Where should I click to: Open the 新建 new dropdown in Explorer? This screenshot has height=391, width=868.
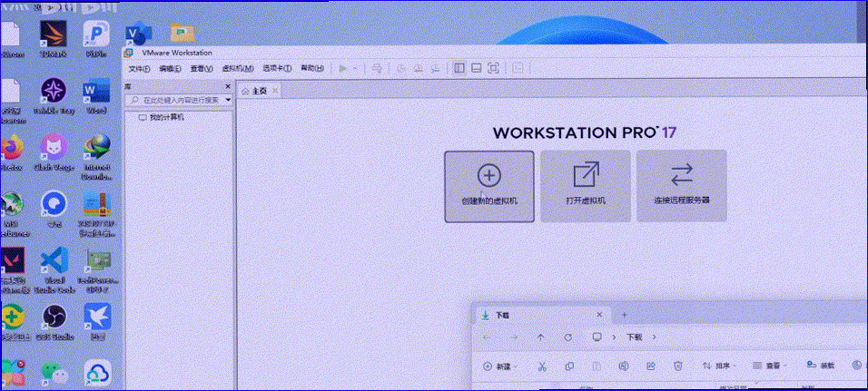(x=500, y=367)
